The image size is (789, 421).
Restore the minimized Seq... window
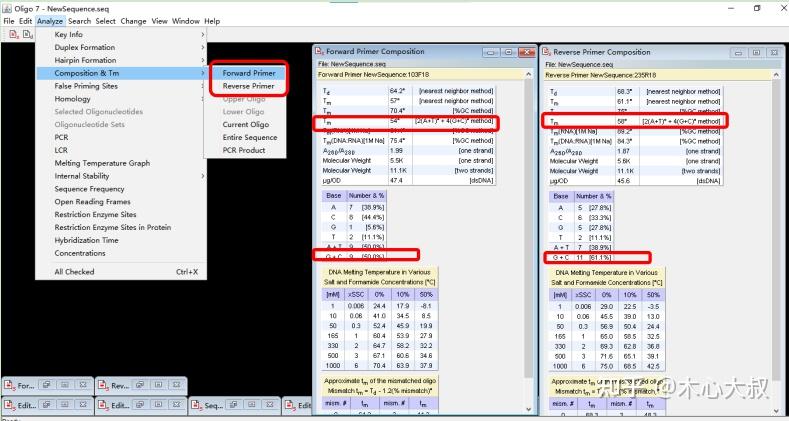coord(233,404)
